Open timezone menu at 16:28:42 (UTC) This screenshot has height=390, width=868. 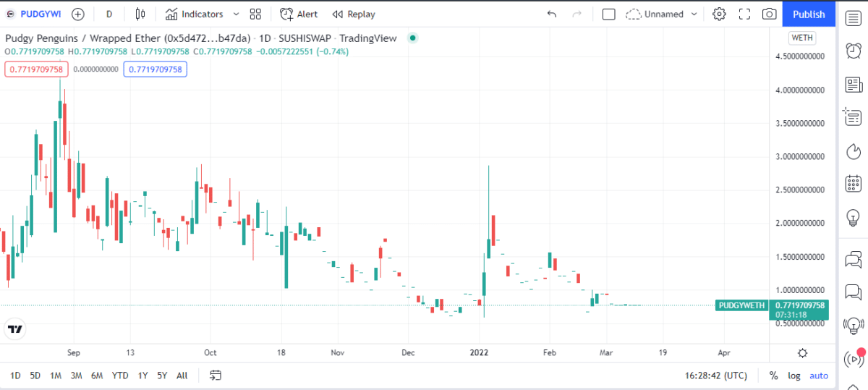pos(715,376)
